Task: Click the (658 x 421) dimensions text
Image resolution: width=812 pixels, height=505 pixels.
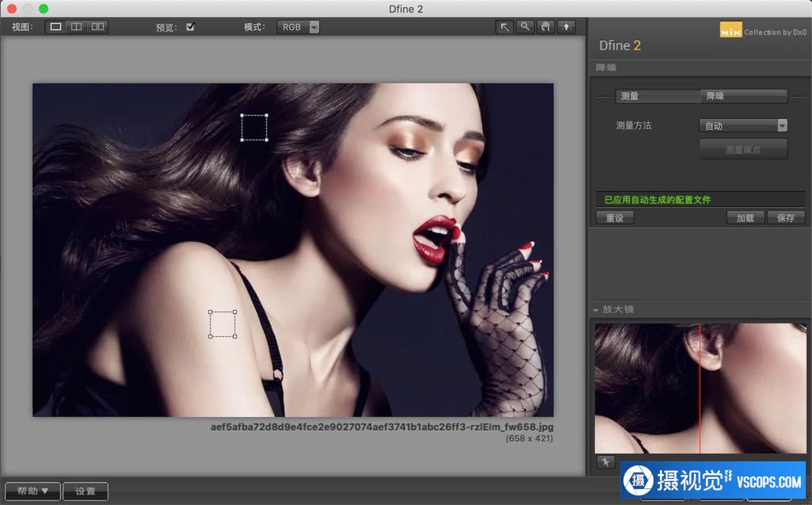Action: 529,438
